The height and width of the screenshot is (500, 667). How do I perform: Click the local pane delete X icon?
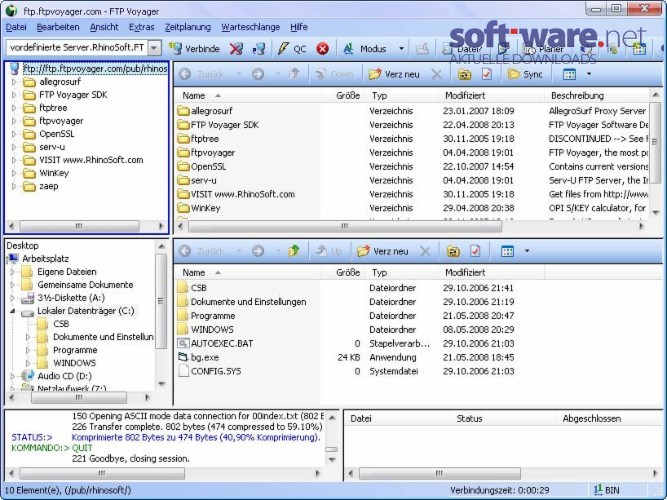[x=425, y=251]
